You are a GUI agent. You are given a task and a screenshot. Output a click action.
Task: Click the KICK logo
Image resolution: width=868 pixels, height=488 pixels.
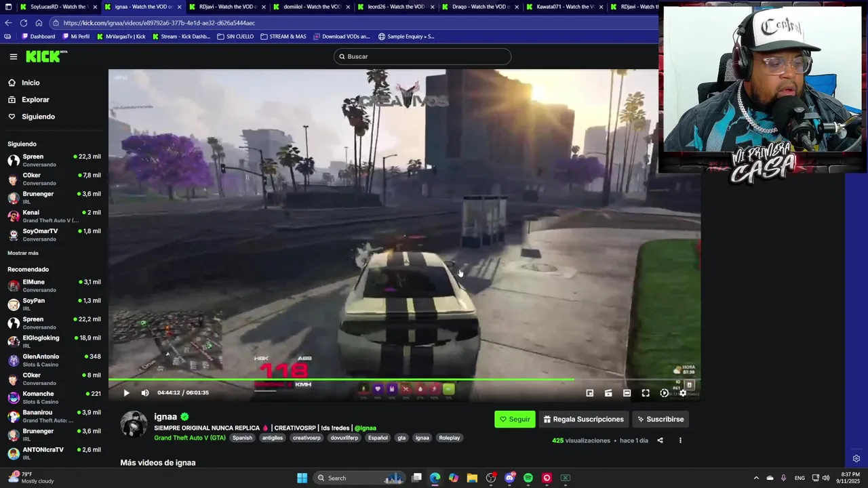(46, 56)
